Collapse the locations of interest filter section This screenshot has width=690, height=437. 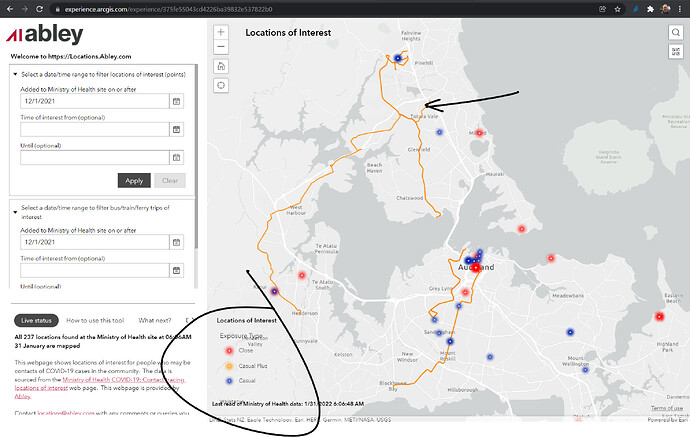coord(15,74)
